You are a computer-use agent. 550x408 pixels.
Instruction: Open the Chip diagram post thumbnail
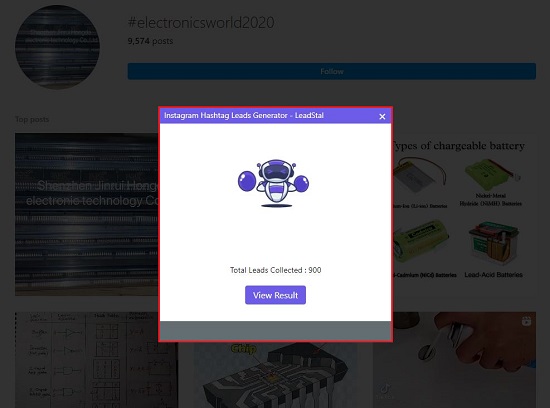click(x=275, y=375)
